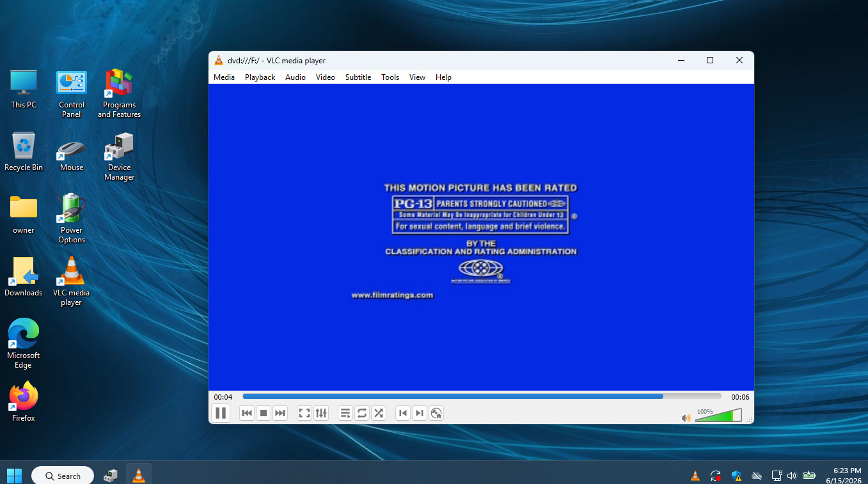Image resolution: width=868 pixels, height=484 pixels.
Task: Seek within the video progress bar
Action: (x=482, y=396)
